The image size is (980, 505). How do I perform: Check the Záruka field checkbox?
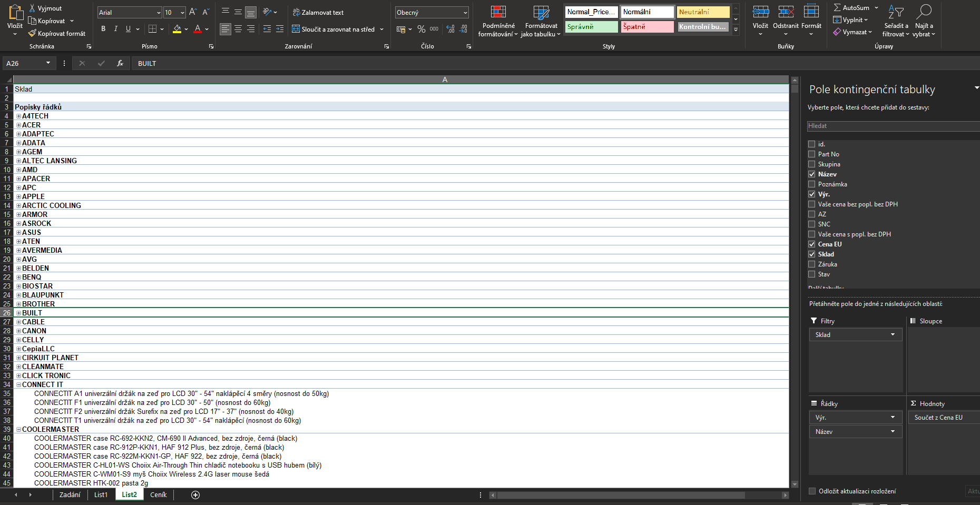(x=812, y=264)
